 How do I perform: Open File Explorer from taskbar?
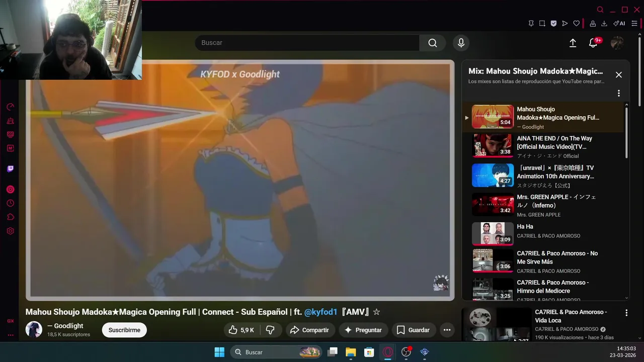[x=351, y=352]
